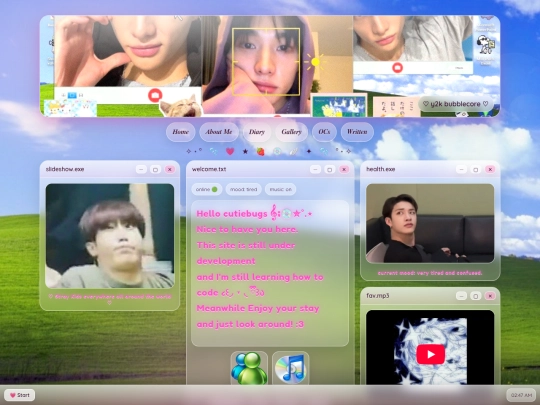Toggle the music: on pill
Image resolution: width=540 pixels, height=405 pixels.
click(280, 189)
